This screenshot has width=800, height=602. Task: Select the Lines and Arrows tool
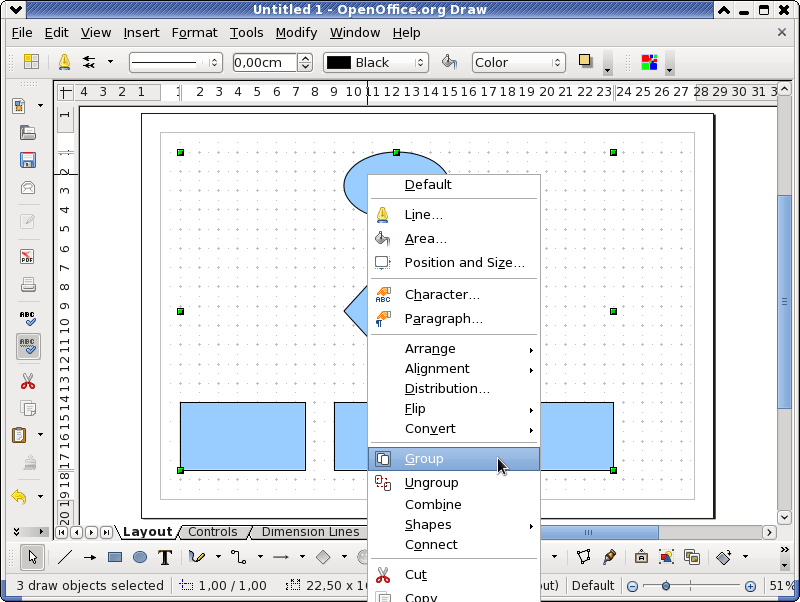(x=281, y=557)
